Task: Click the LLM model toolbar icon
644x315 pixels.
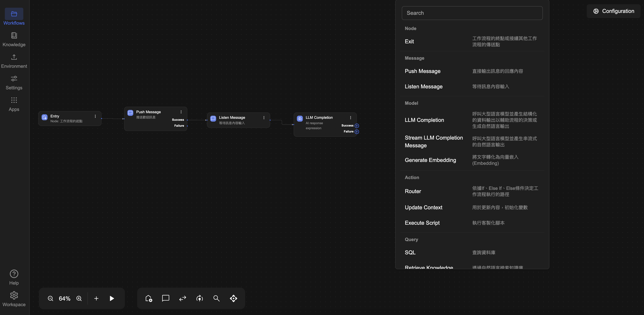Action: tap(199, 298)
